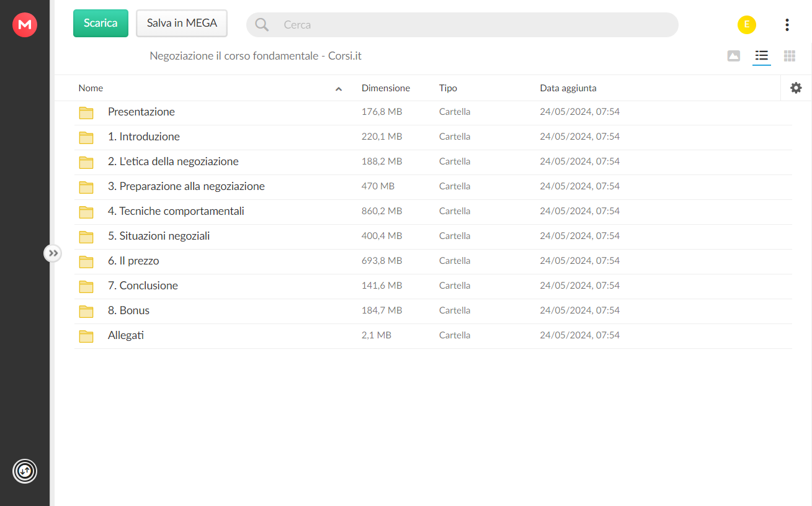812x506 pixels.
Task: Open the yellow E account avatar
Action: pyautogui.click(x=747, y=25)
